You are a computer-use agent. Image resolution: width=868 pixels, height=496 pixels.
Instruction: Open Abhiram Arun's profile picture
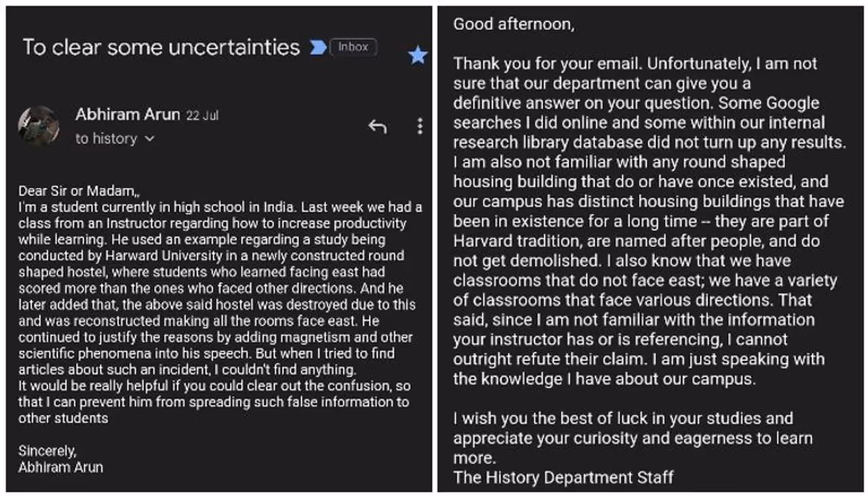(39, 126)
